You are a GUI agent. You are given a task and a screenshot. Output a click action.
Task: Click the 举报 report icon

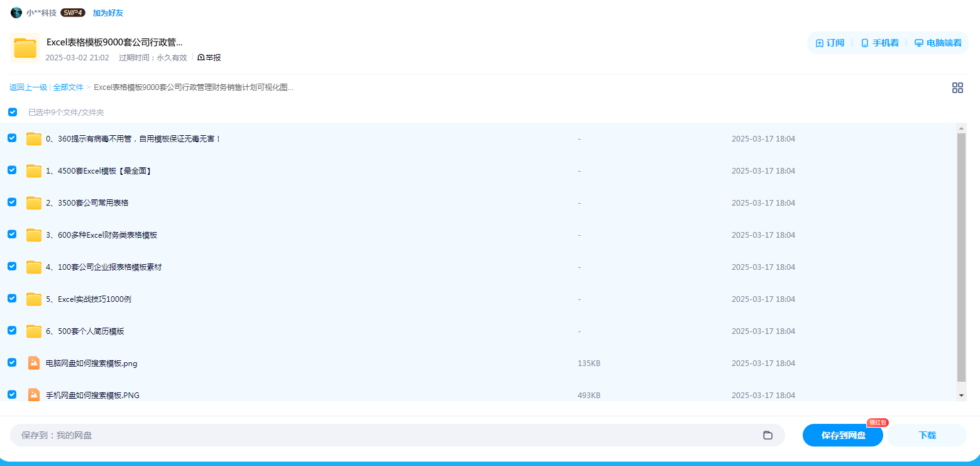[201, 58]
